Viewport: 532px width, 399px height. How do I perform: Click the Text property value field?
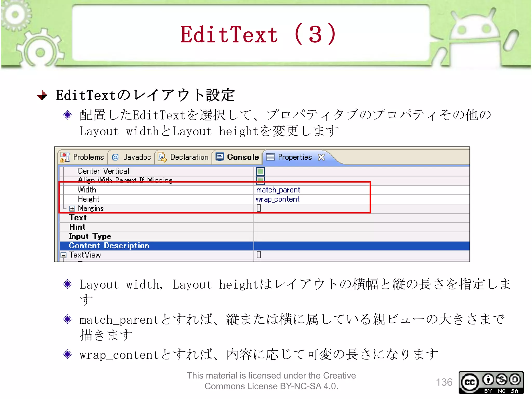(362, 218)
